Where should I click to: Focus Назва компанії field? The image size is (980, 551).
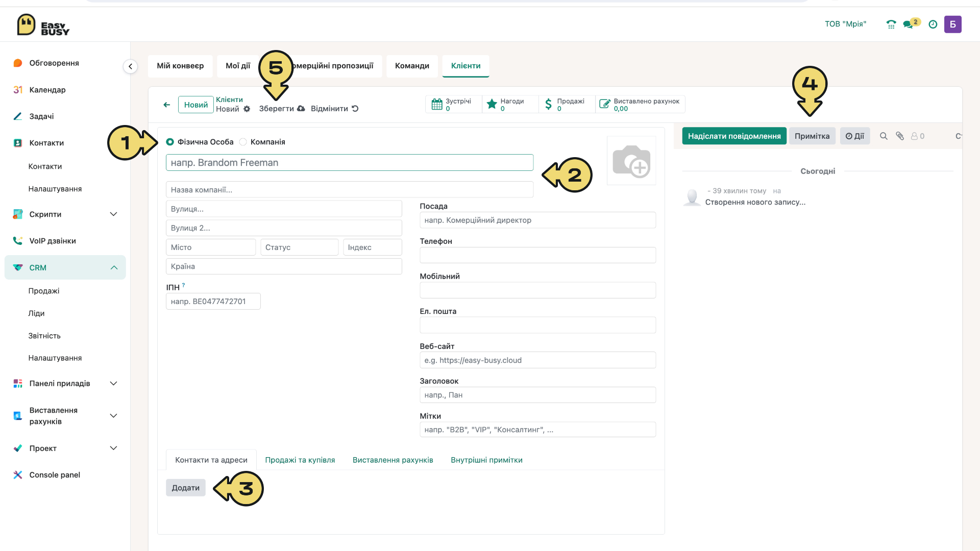[x=350, y=190]
